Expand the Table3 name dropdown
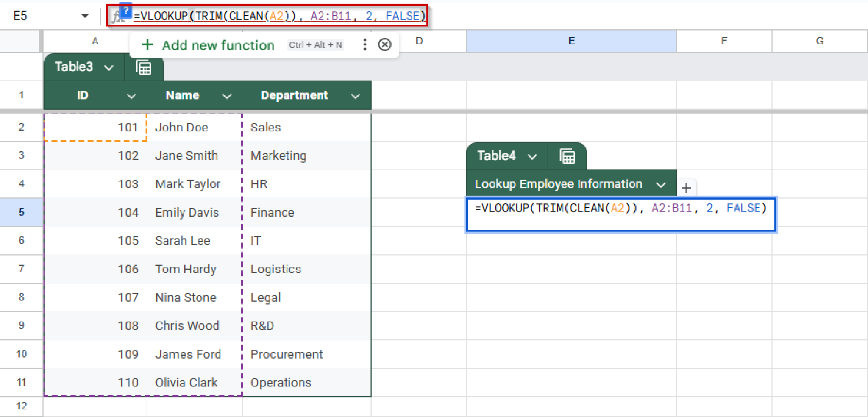This screenshot has height=417, width=868. (109, 67)
